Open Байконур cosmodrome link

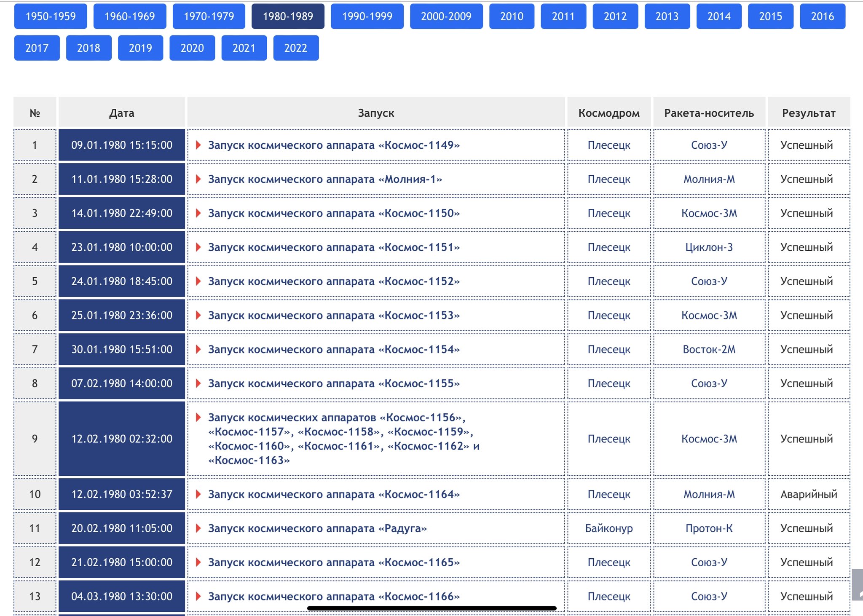(x=608, y=528)
